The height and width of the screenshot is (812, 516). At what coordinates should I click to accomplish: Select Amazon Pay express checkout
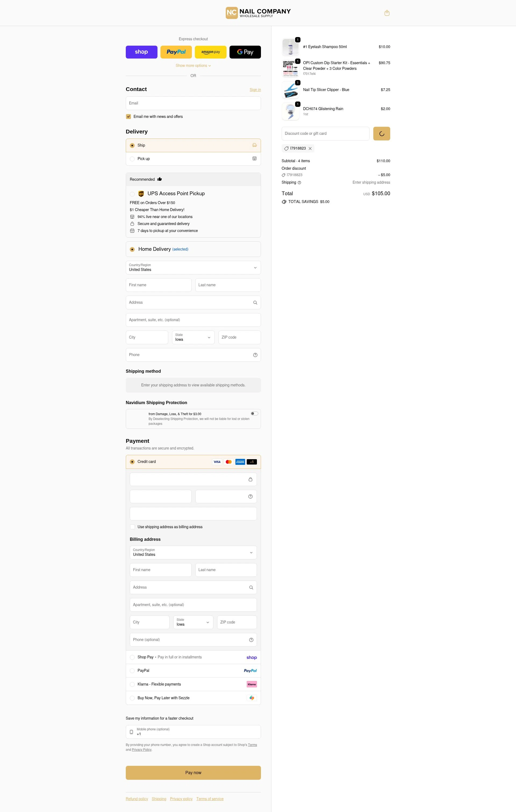(x=211, y=52)
